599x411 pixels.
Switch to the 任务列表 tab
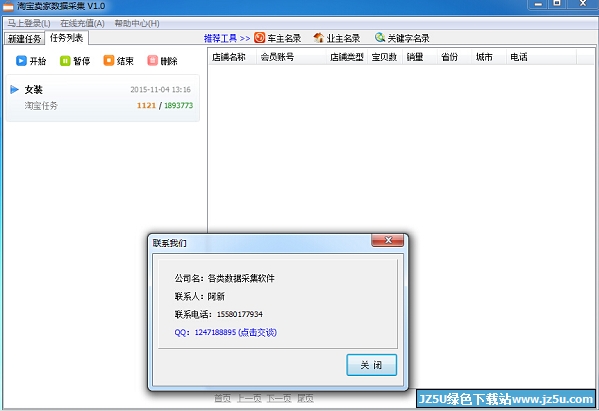[x=66, y=38]
